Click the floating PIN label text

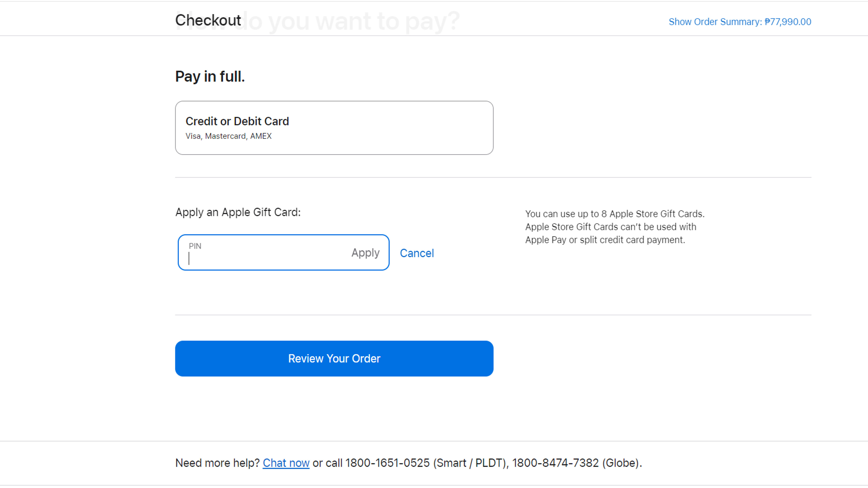coord(195,246)
